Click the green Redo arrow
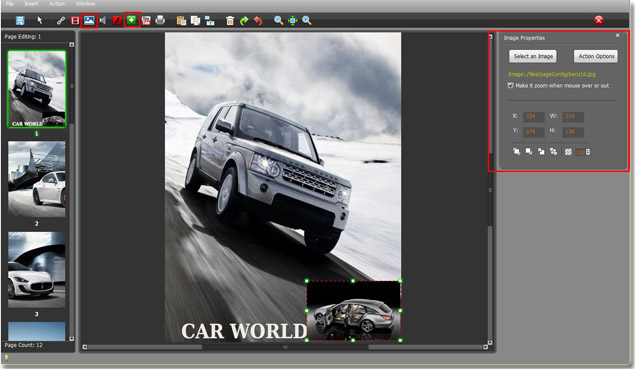The width and height of the screenshot is (635, 369). click(244, 20)
